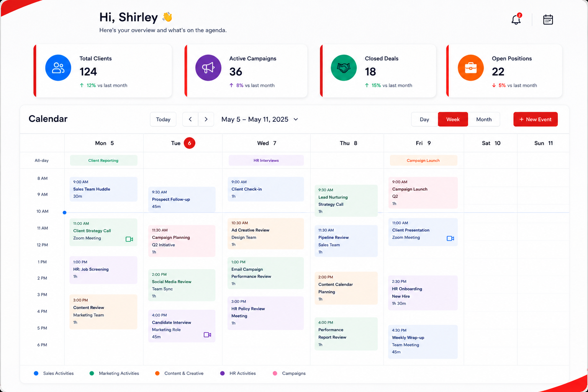Image resolution: width=588 pixels, height=392 pixels.
Task: Click the Content & Creative orange legend dot
Action: 157,373
